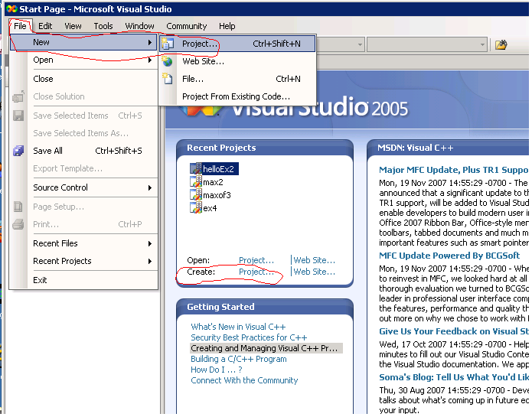Select helloEx2 in Recent Projects
532x417 pixels.
tap(218, 169)
